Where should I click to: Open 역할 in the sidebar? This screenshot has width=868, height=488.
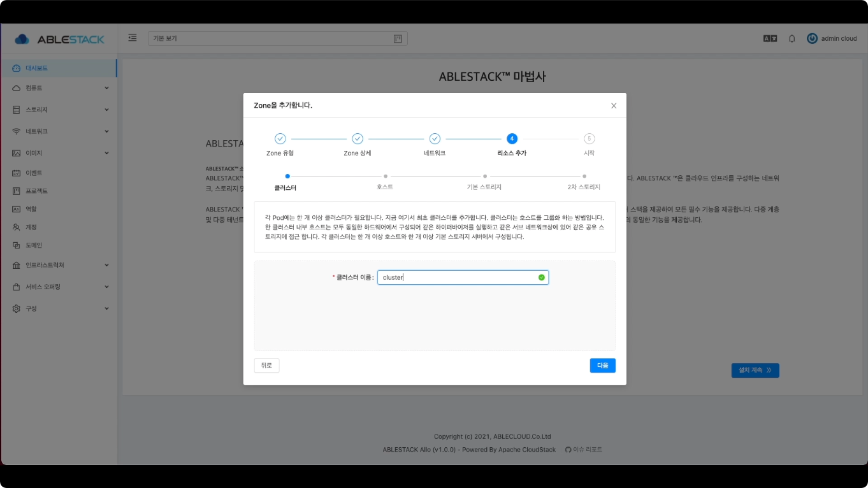pyautogui.click(x=59, y=209)
